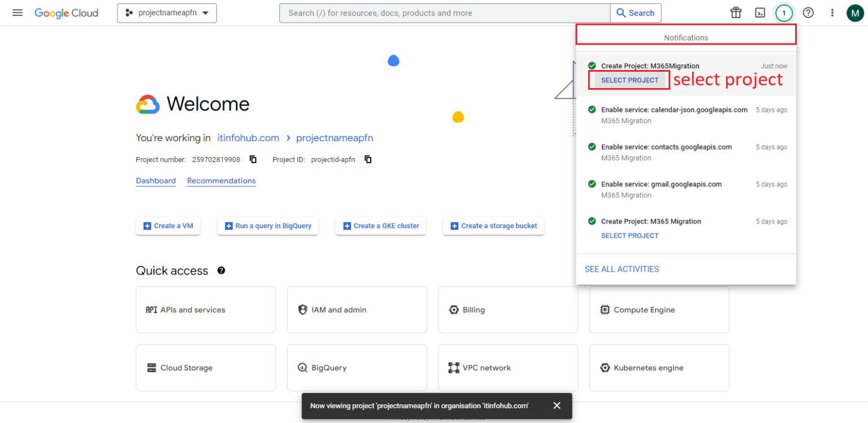This screenshot has height=423, width=868.
Task: Copy the Project ID projectid-apfn
Action: point(367,159)
